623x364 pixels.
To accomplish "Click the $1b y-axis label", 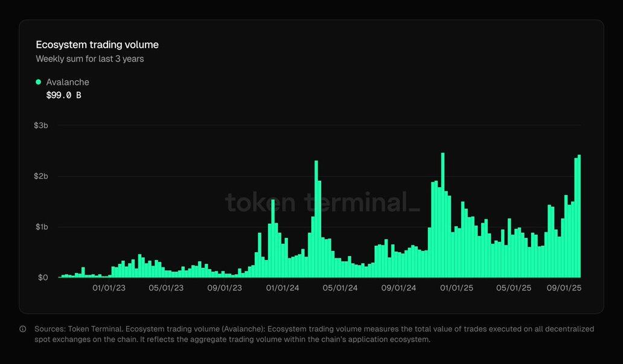I will coord(41,227).
